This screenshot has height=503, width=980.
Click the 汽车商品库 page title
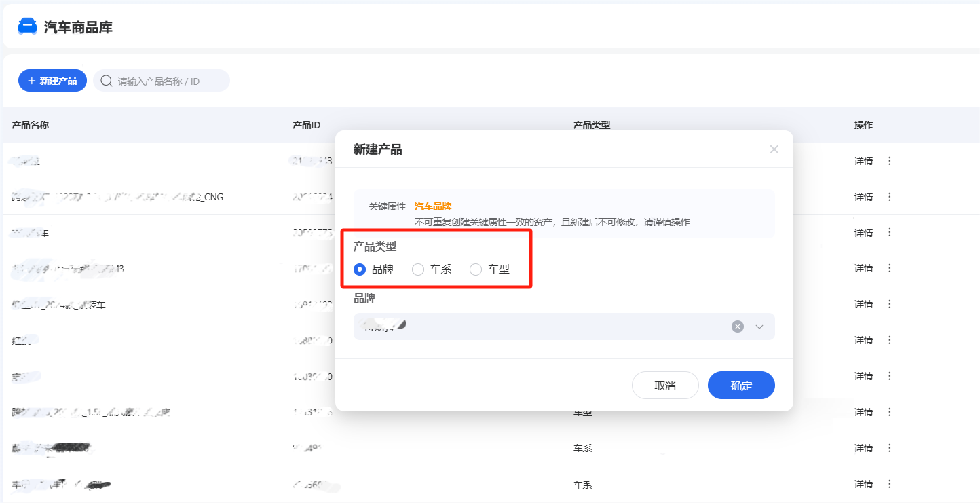[78, 27]
